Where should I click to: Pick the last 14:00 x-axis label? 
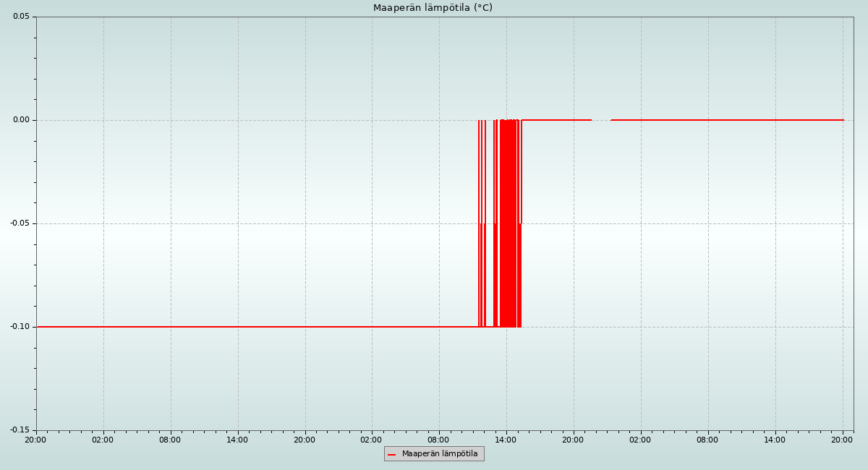click(x=775, y=440)
